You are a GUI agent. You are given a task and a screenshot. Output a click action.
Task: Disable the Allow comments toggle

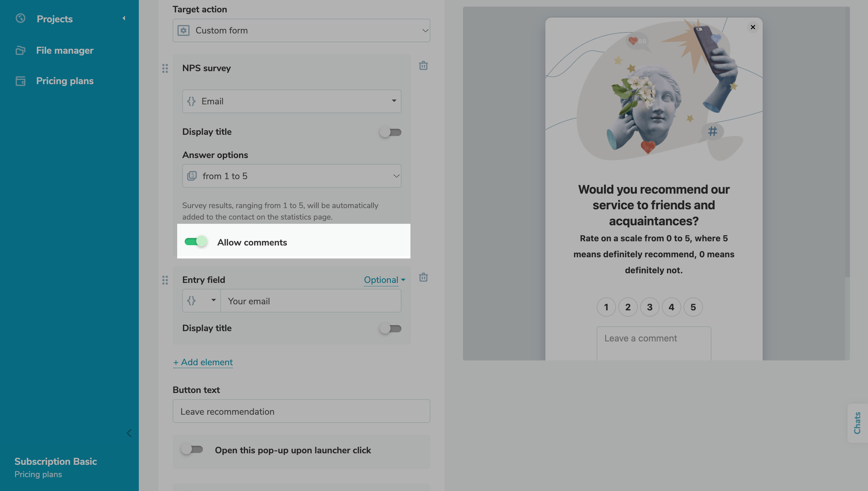(196, 242)
